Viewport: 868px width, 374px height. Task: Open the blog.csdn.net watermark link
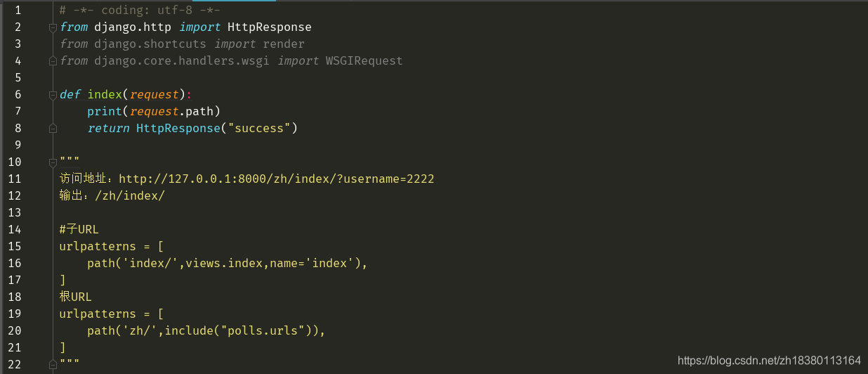769,361
